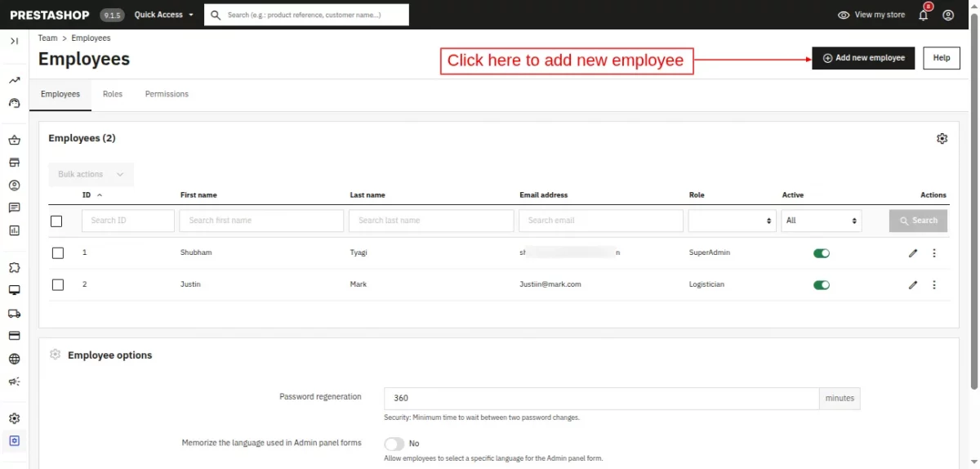Open Design monitor icon in sidebar
This screenshot has height=469, width=980.
click(x=14, y=290)
